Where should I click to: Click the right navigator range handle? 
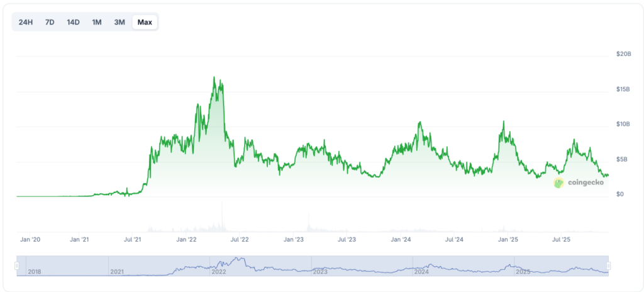[x=609, y=266]
